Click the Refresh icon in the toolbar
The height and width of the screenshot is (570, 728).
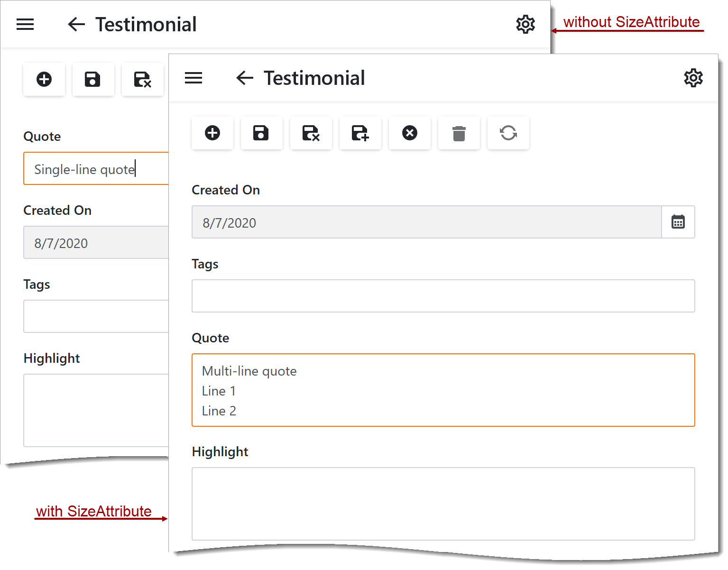(x=508, y=133)
